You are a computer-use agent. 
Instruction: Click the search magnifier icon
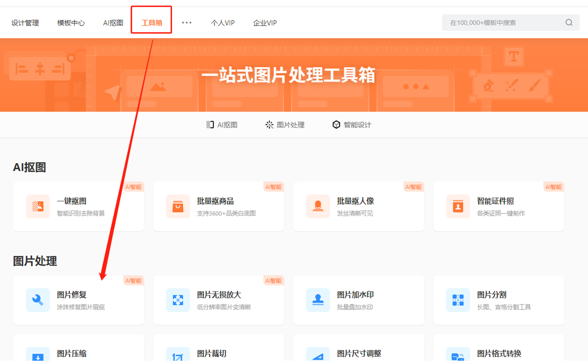[x=569, y=22]
